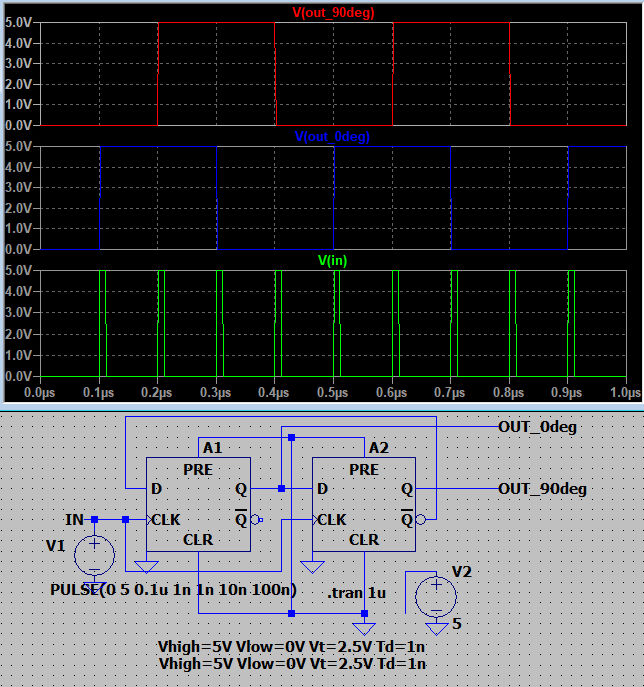
Task: Select the OUT_90deg net label
Action: click(x=542, y=489)
